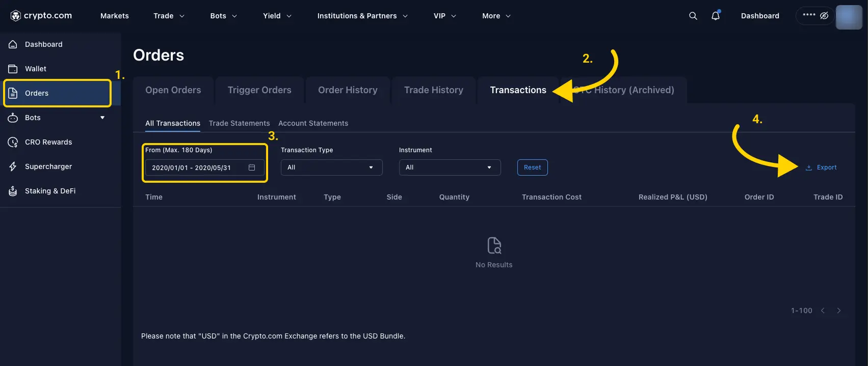This screenshot has height=366, width=868.
Task: Select the Transactions tab
Action: point(518,90)
